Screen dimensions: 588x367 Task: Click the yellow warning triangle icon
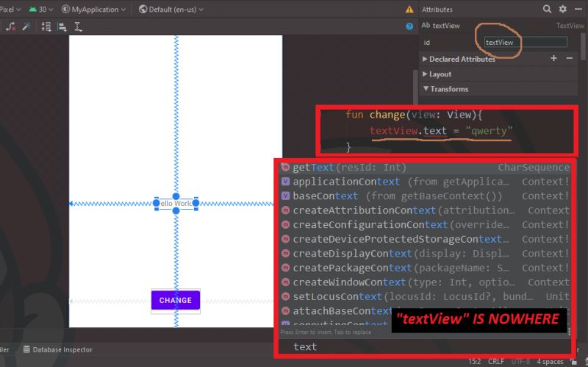409,10
